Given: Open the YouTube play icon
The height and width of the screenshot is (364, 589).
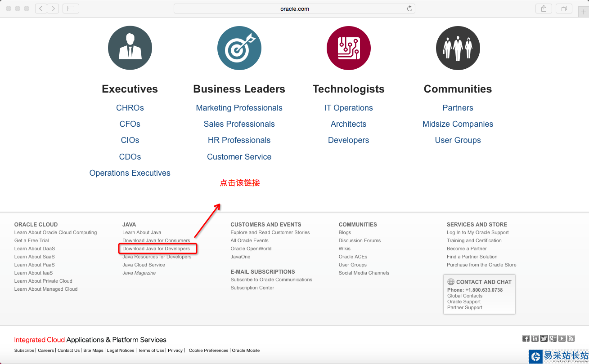Looking at the screenshot, I should [x=562, y=338].
